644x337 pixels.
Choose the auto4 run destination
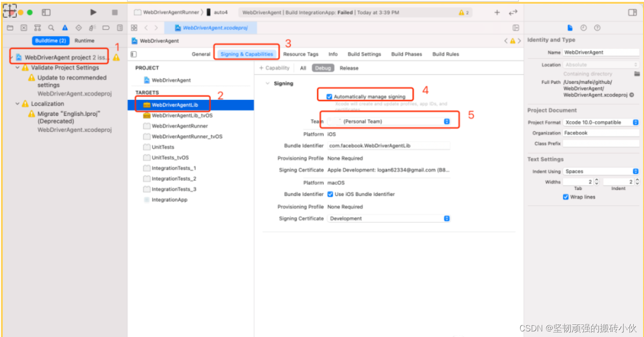[x=217, y=13]
